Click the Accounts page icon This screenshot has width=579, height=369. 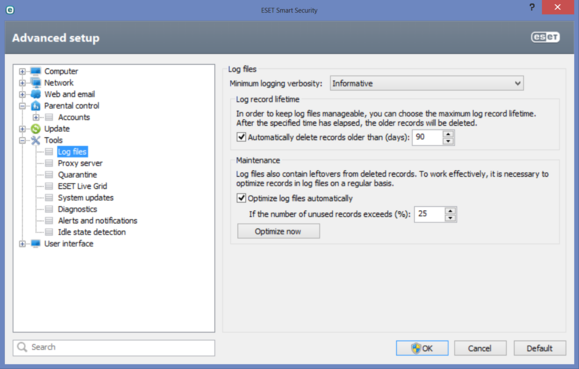(x=49, y=117)
